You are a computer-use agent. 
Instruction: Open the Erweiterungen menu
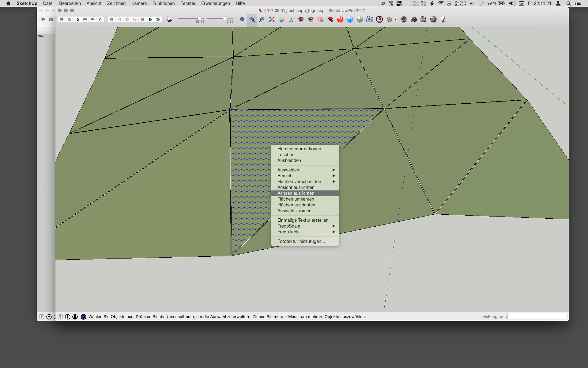(x=215, y=3)
